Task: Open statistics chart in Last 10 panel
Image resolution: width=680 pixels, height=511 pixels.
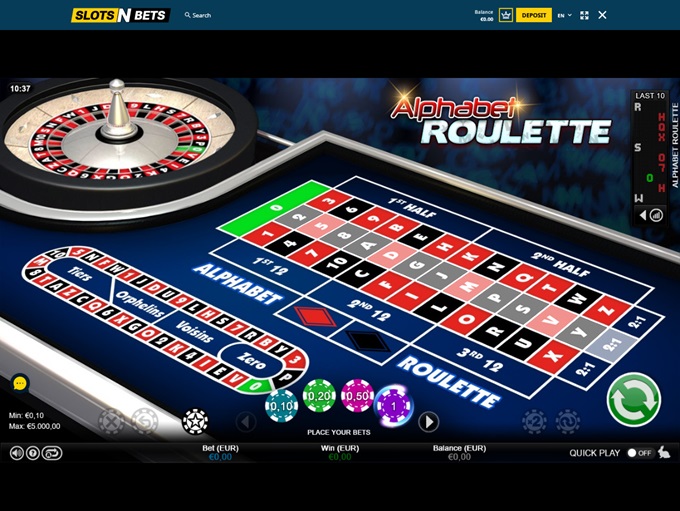Action: click(657, 215)
